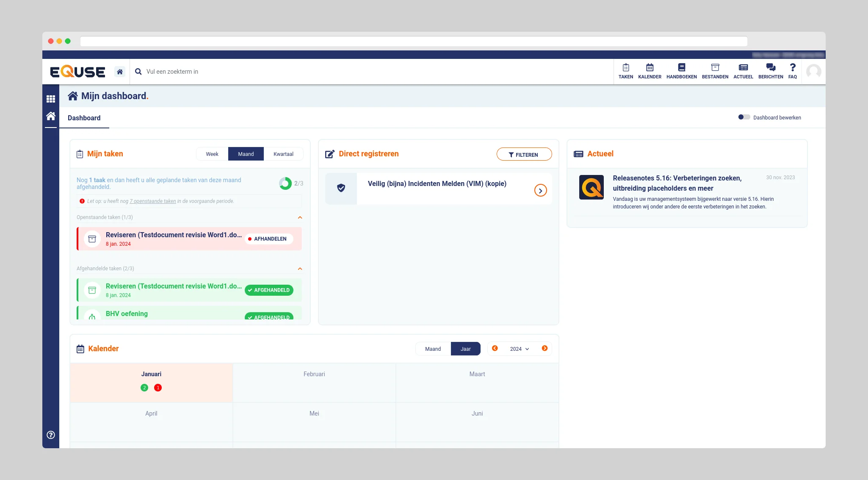Open the apps grid in left sidebar
This screenshot has height=480, width=868.
pos(51,99)
